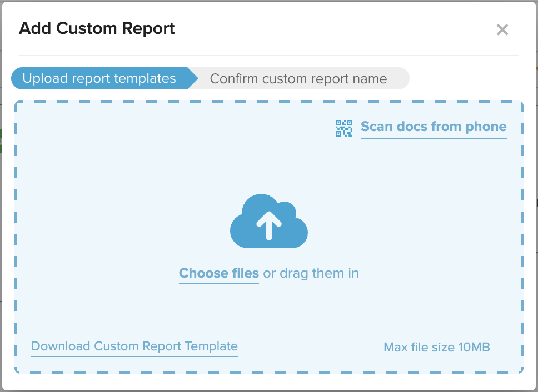Select the Upload report templates step
Image resolution: width=538 pixels, height=392 pixels.
(99, 78)
